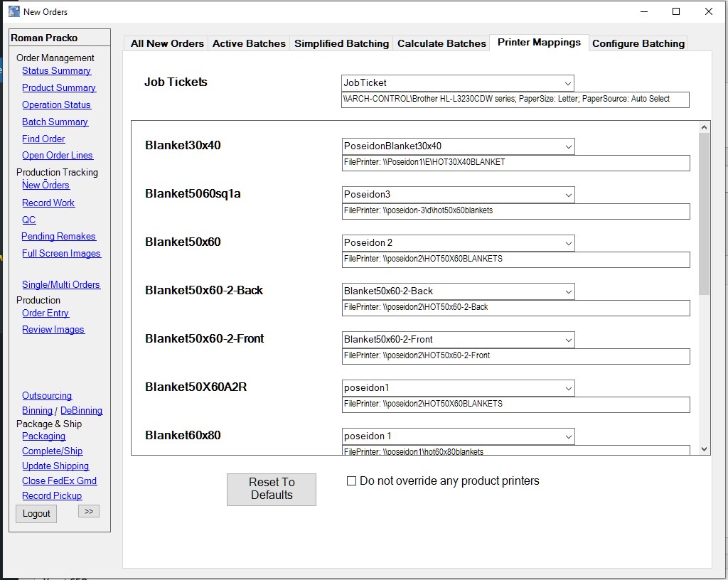The height and width of the screenshot is (580, 728).
Task: Click the scrollbar up arrow in mappings list
Action: (704, 127)
